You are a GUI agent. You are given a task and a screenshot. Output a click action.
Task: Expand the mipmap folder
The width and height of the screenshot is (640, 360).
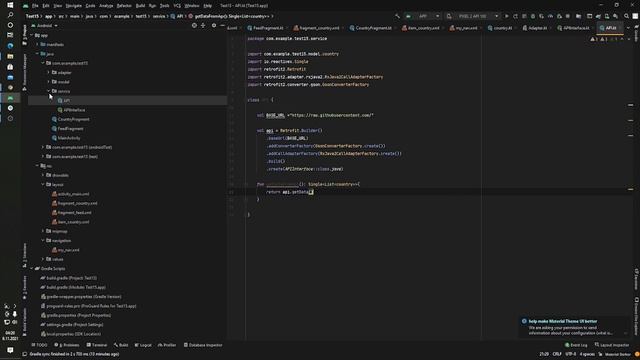click(43, 231)
